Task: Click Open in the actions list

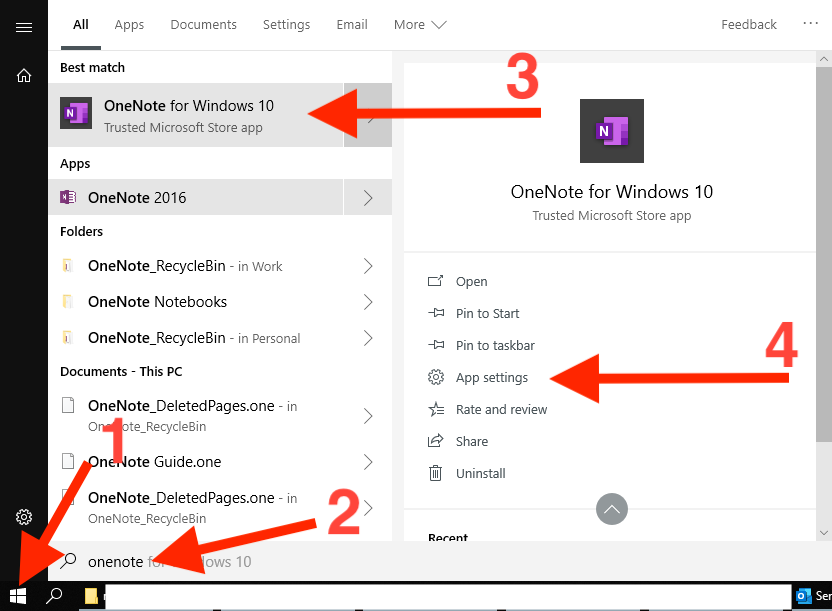Action: [x=471, y=282]
